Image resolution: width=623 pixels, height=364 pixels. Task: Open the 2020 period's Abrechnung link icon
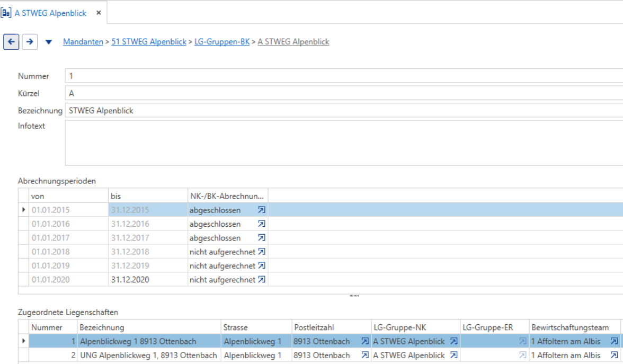coord(262,279)
